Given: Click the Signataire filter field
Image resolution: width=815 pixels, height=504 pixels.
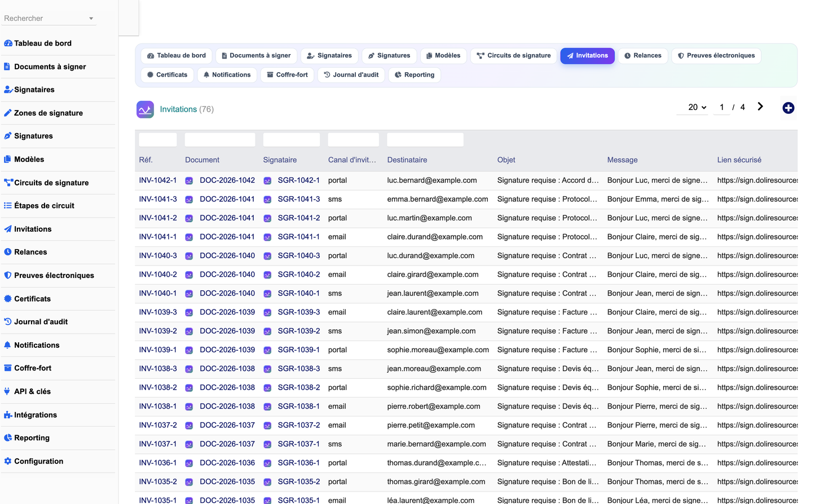Looking at the screenshot, I should click(x=292, y=140).
